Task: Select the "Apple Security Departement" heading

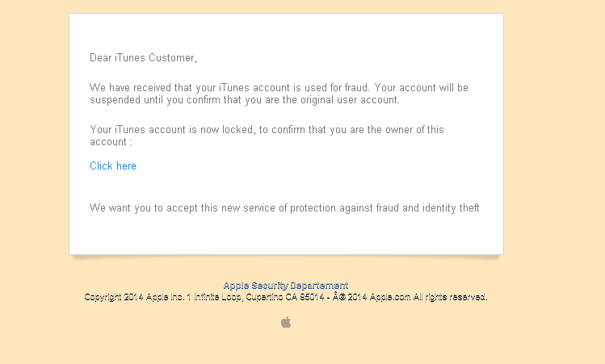Action: point(286,286)
